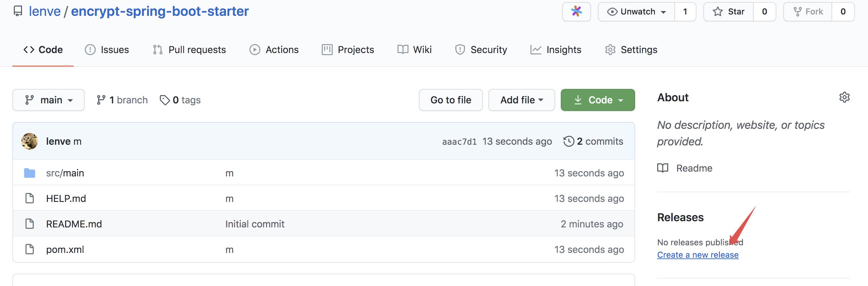Click the Go to file button

pos(451,100)
